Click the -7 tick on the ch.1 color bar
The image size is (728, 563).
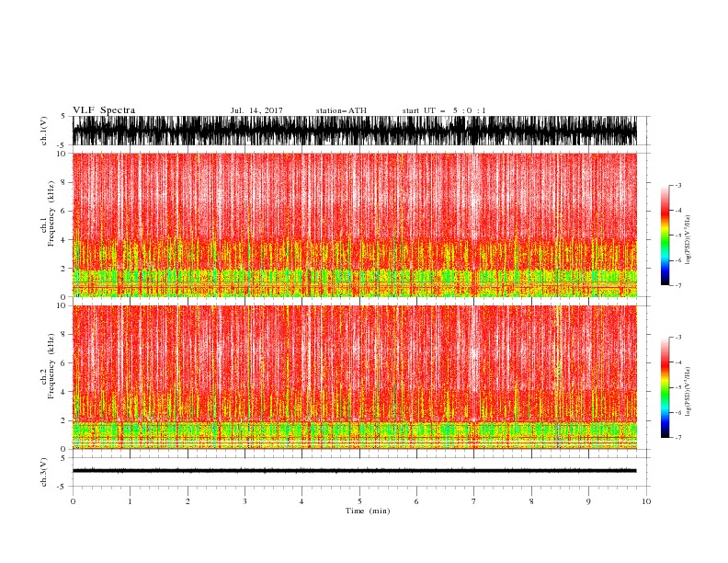click(x=678, y=285)
